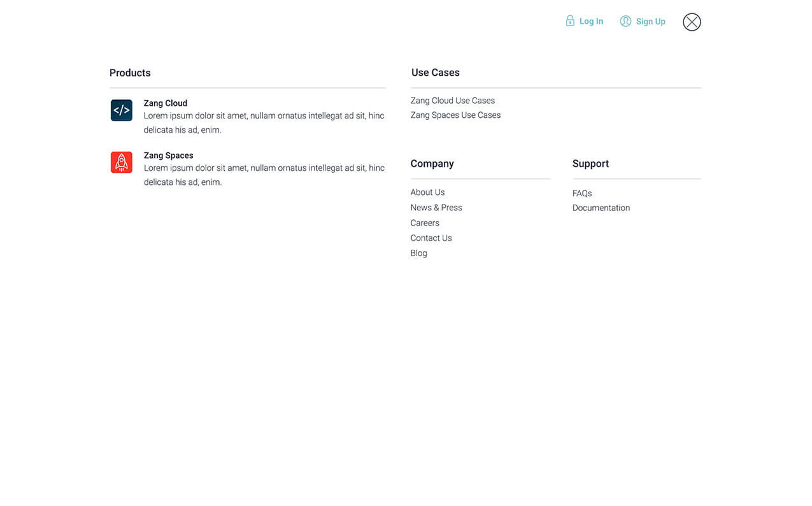Select the Support section heading

590,163
